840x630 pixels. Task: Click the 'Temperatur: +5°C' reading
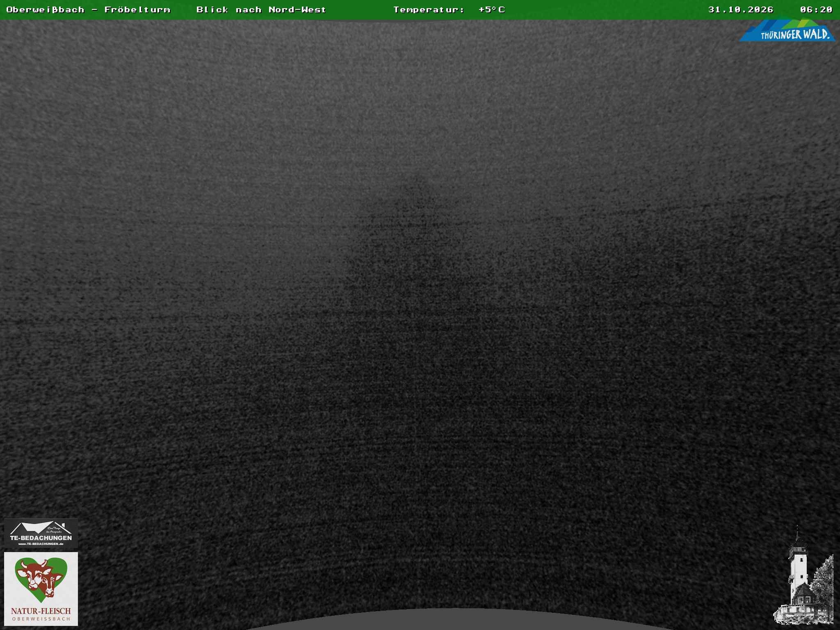pos(449,9)
